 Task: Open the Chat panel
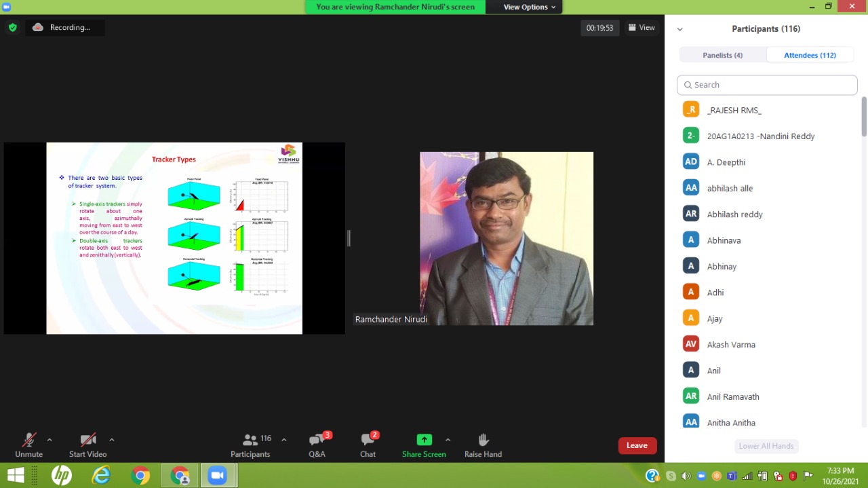point(368,445)
